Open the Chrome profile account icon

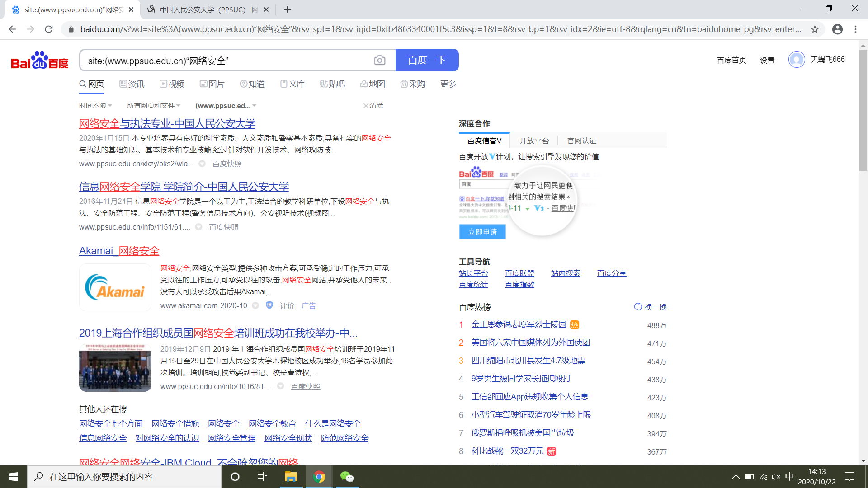[837, 29]
